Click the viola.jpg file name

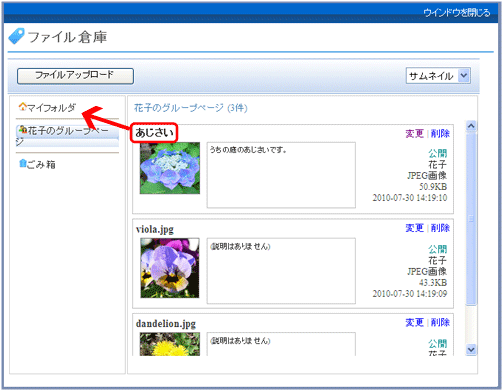point(155,229)
